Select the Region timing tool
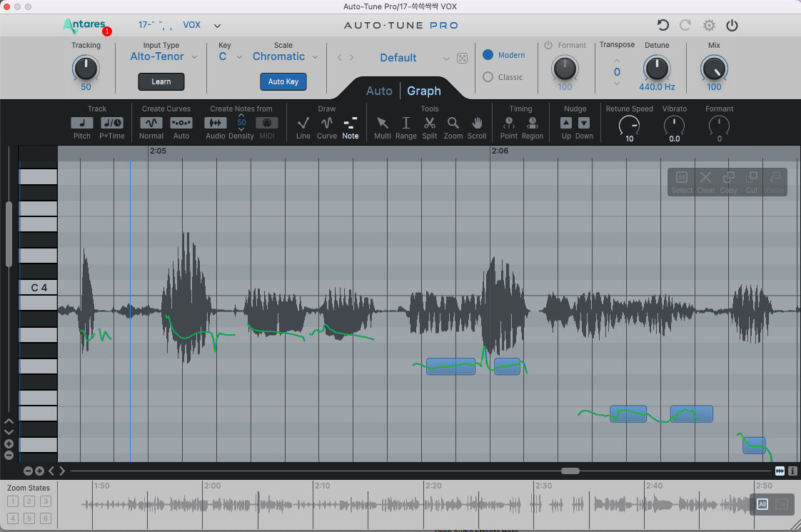 533,123
